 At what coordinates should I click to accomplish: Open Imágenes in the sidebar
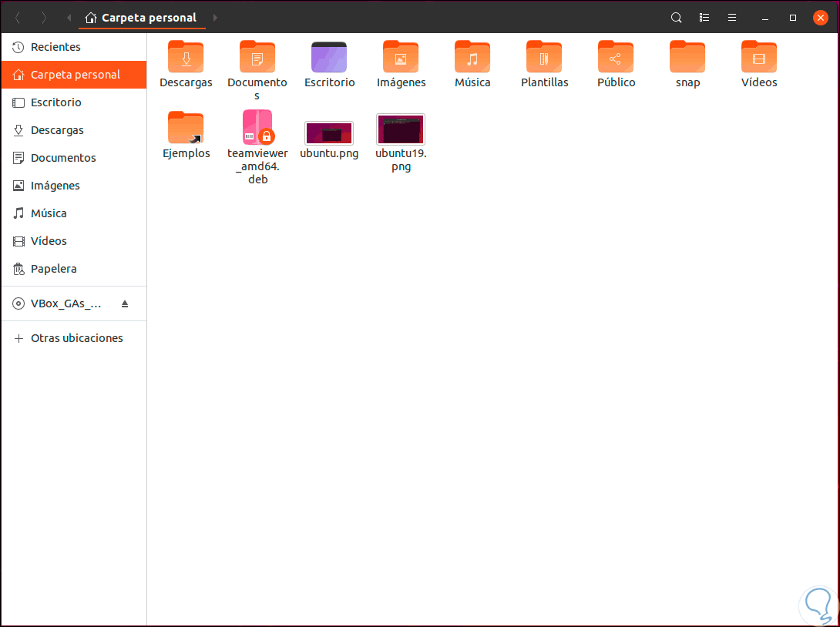[74, 186]
